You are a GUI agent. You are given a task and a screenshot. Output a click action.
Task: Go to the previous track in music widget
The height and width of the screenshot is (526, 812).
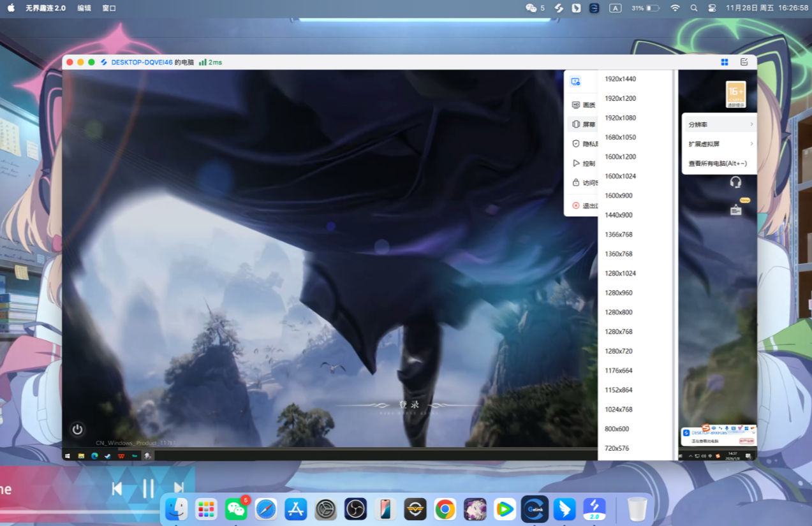[x=117, y=488]
